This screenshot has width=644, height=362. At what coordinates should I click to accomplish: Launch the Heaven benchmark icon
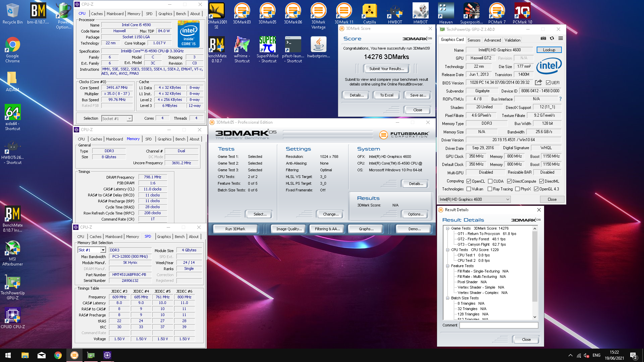pos(446,13)
